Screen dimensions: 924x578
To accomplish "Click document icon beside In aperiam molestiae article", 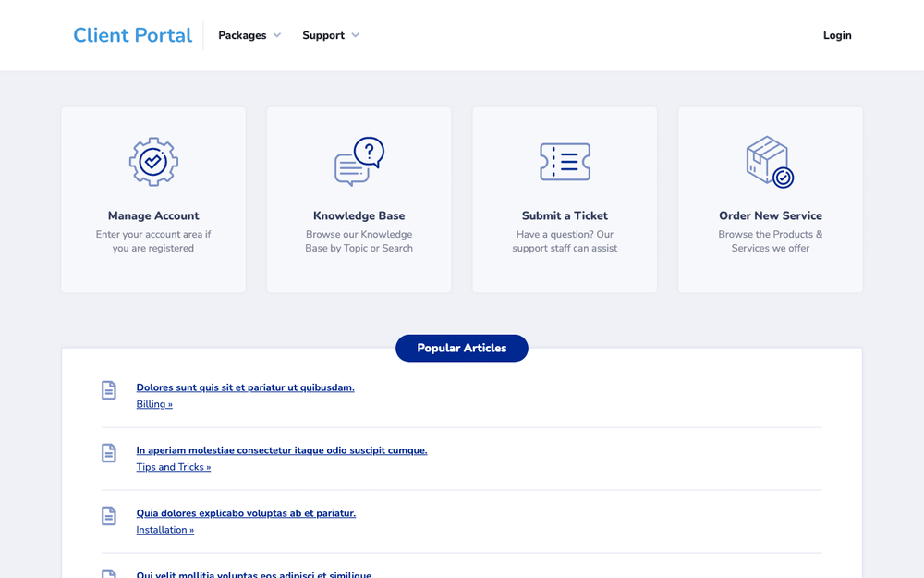I will 109,453.
